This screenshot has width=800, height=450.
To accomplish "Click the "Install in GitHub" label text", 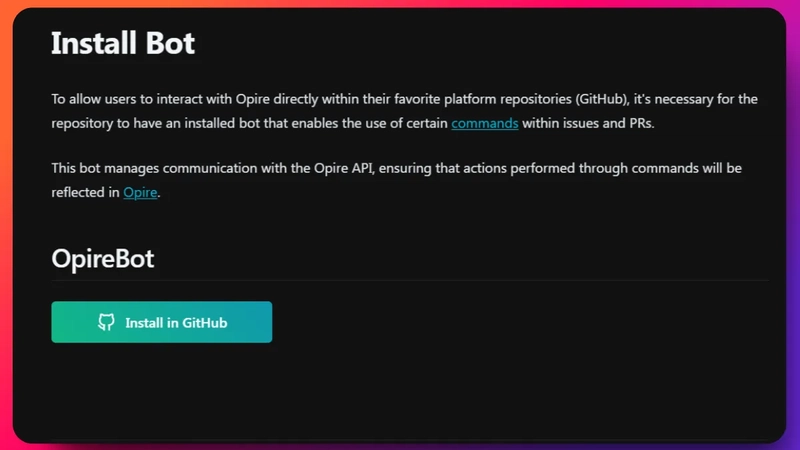I will [177, 323].
